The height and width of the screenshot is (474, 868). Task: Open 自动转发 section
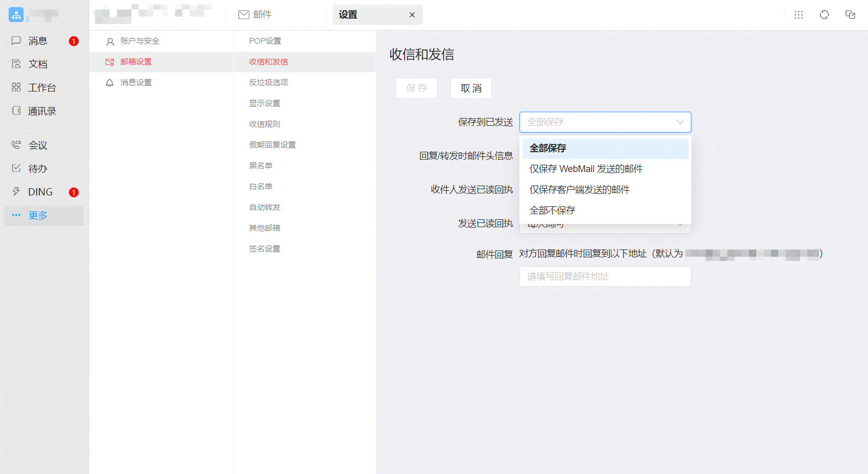[304, 207]
